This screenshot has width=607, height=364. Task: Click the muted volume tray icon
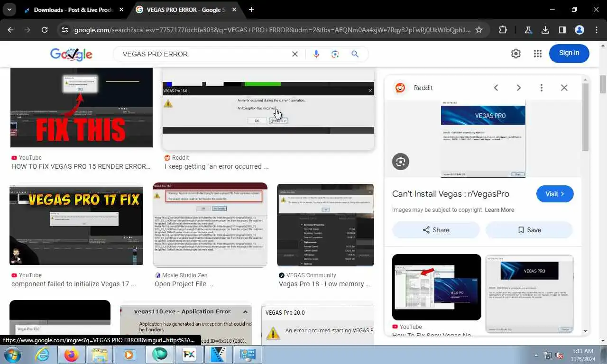coord(559,355)
